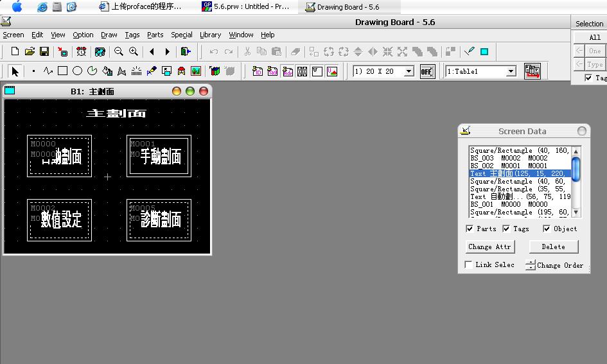Open the 20 X 20 grid size dropdown
The height and width of the screenshot is (364, 607).
[x=409, y=72]
